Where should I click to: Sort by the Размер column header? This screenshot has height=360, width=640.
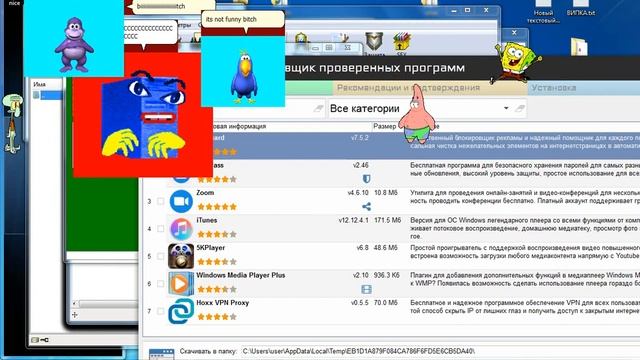point(384,127)
